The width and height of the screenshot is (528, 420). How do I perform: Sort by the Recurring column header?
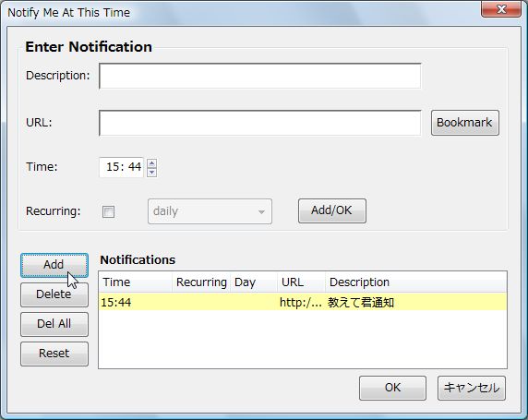pyautogui.click(x=201, y=282)
